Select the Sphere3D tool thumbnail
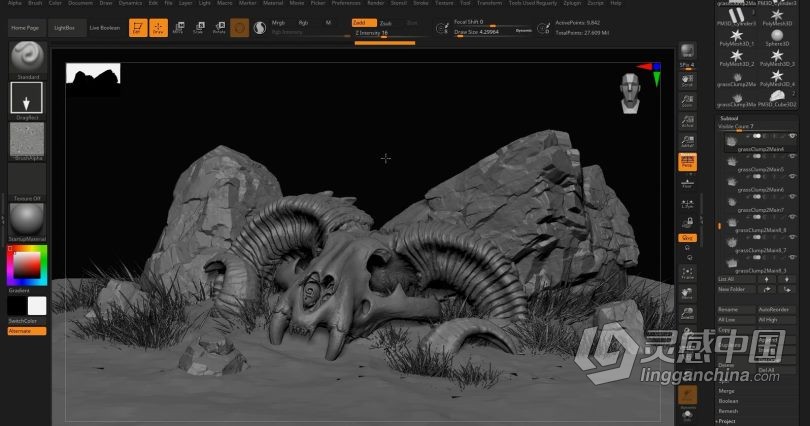This screenshot has width=810, height=426. (x=777, y=38)
